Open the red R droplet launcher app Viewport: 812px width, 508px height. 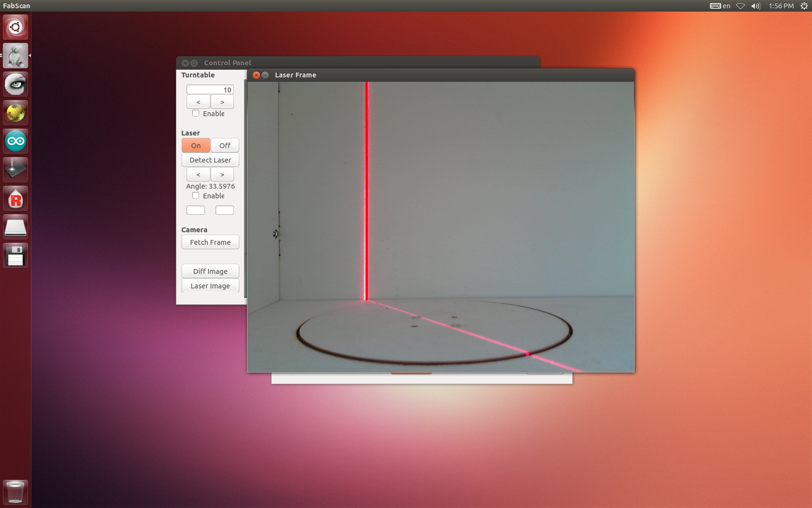[x=15, y=199]
